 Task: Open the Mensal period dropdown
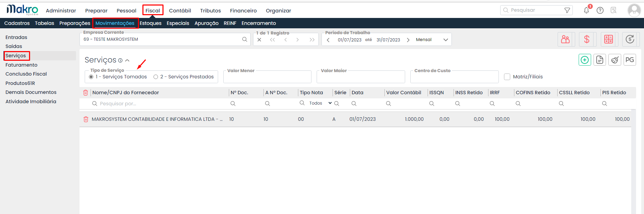[432, 40]
